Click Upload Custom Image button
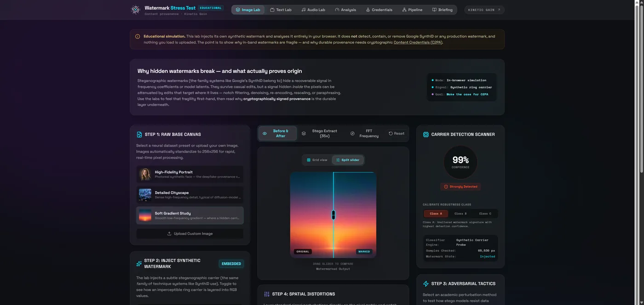The height and width of the screenshot is (305, 644). [x=190, y=233]
